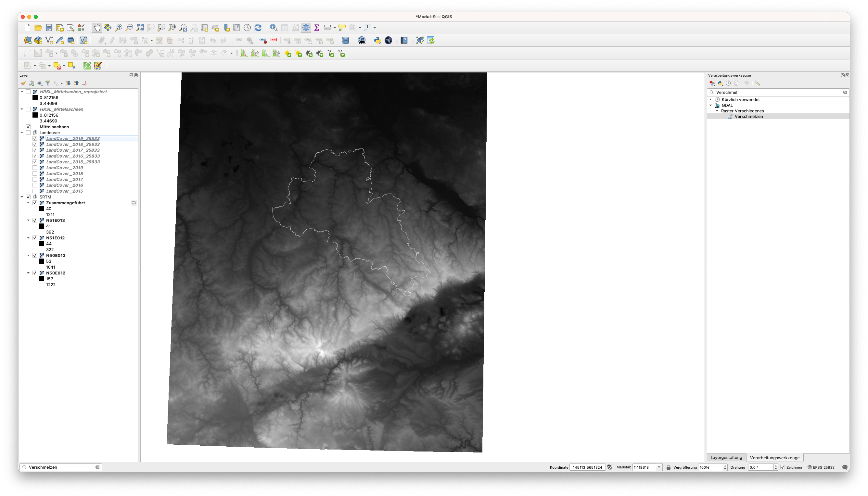Uncheck LandCover_2018_25833 layer
The height and width of the screenshot is (496, 868).
click(x=35, y=145)
